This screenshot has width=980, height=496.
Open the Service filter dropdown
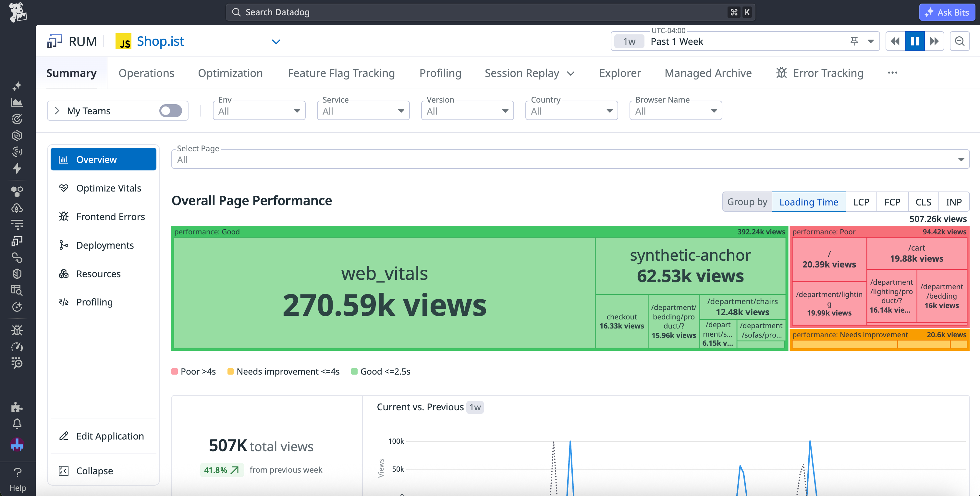tap(363, 111)
